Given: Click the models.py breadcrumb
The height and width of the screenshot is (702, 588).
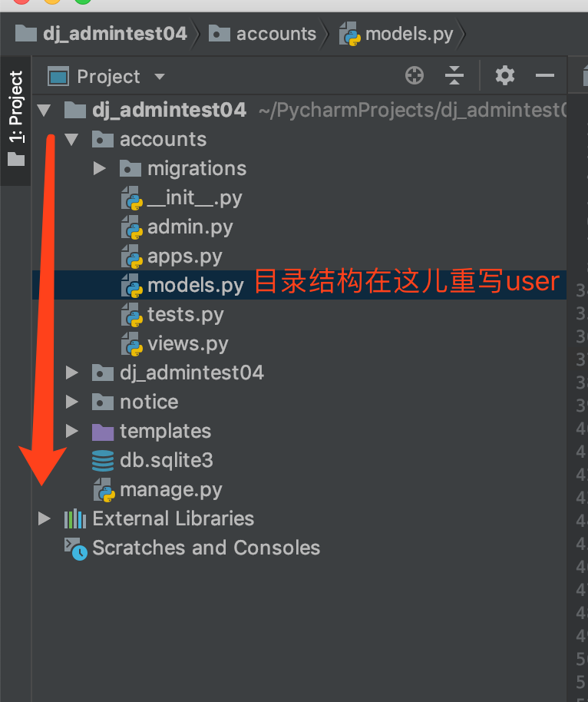Looking at the screenshot, I should click(396, 34).
